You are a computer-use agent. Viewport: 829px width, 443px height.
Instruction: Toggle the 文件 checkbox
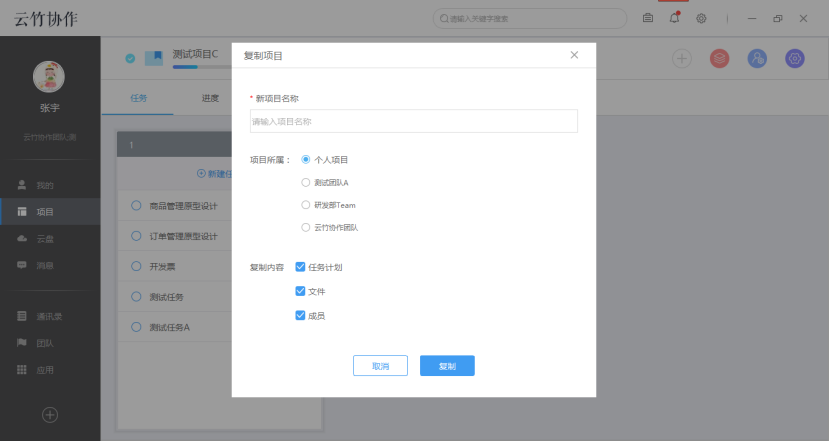click(300, 291)
